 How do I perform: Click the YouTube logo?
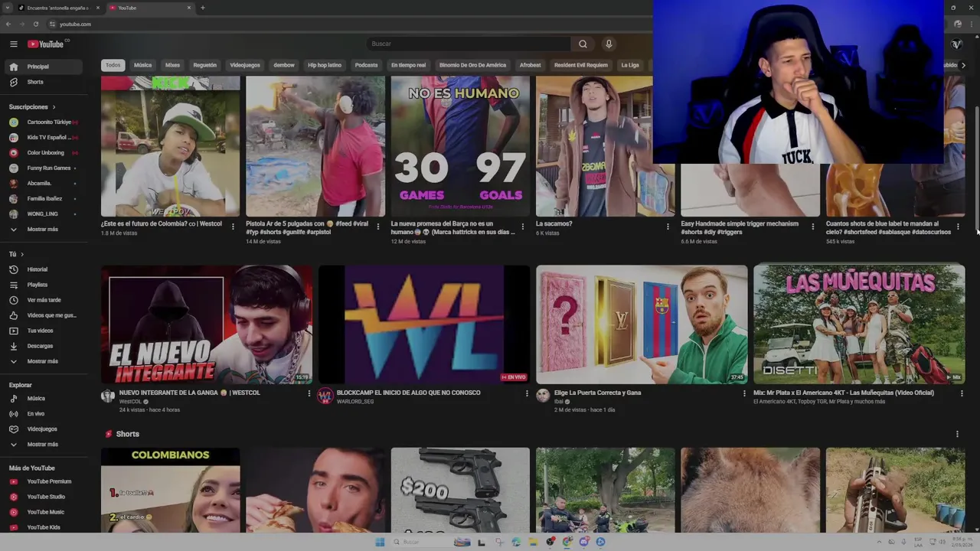pos(46,44)
